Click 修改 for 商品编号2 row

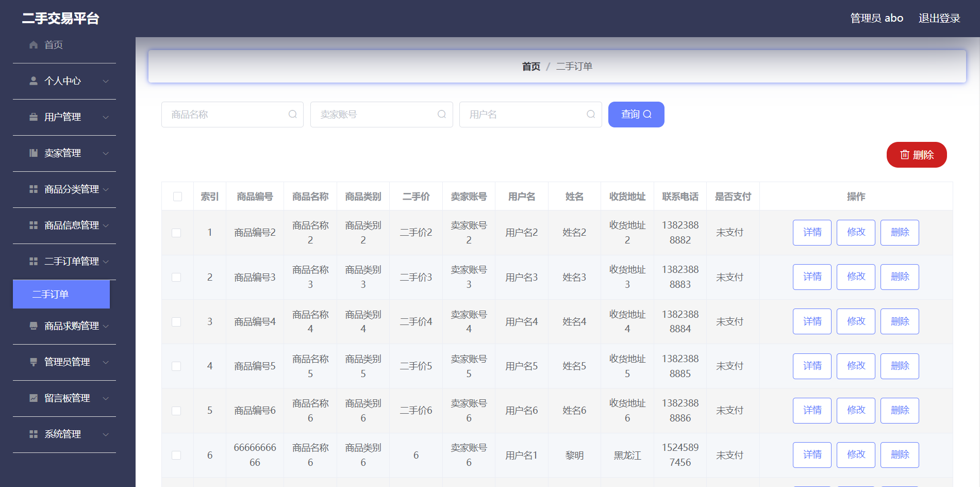[856, 232]
